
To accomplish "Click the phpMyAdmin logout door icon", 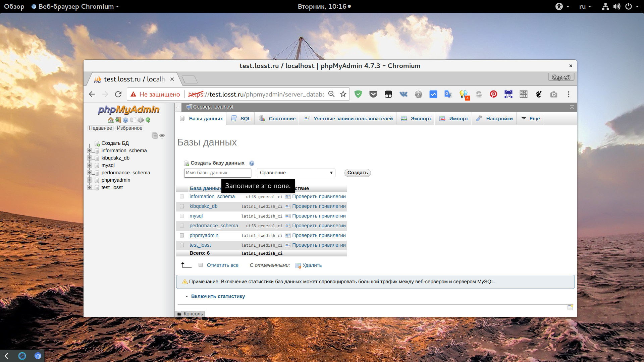I will pyautogui.click(x=118, y=120).
